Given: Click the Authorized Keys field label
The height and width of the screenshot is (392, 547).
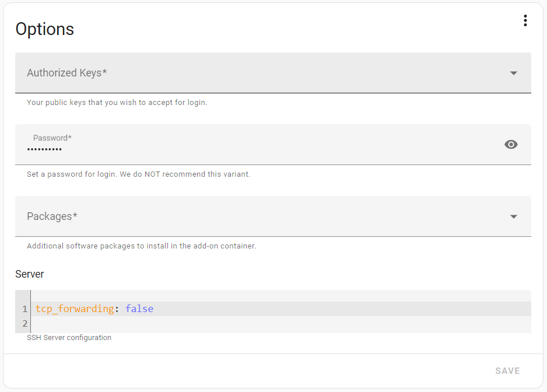Looking at the screenshot, I should coord(66,73).
